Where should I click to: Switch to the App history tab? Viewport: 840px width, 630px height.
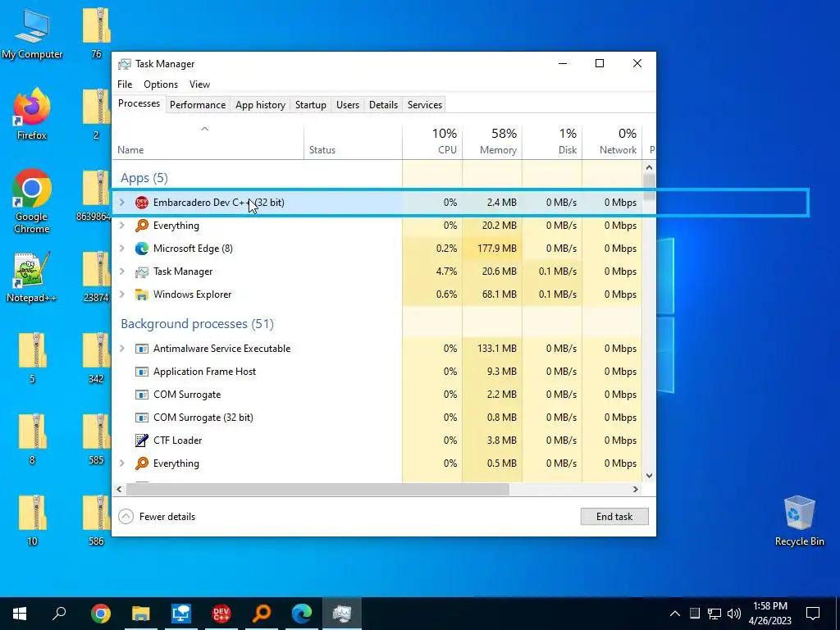(260, 105)
